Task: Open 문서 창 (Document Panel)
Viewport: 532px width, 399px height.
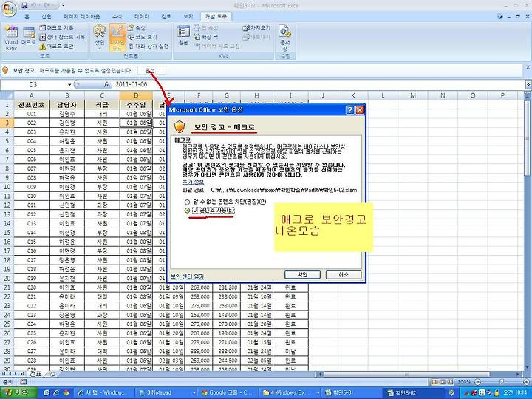Action: pyautogui.click(x=285, y=38)
